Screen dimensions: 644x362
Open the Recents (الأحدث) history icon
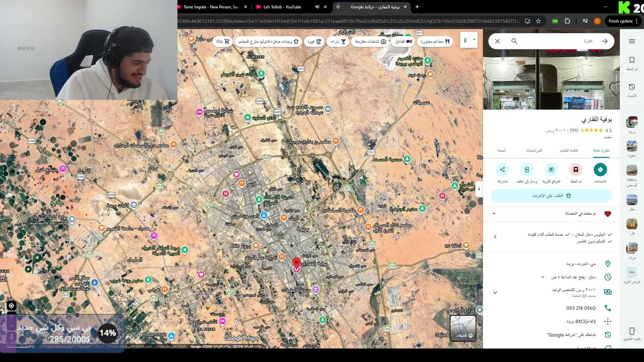(632, 90)
